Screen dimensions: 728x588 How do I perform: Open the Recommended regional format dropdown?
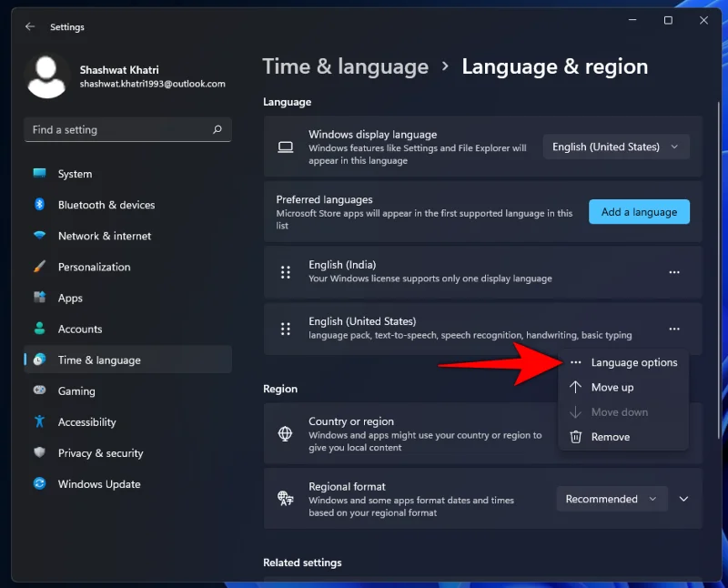point(612,499)
